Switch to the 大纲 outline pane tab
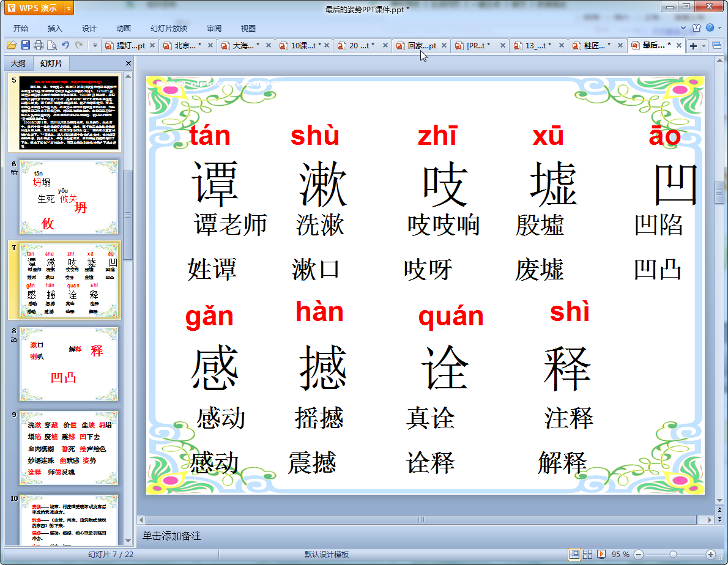728x565 pixels. pos(18,63)
